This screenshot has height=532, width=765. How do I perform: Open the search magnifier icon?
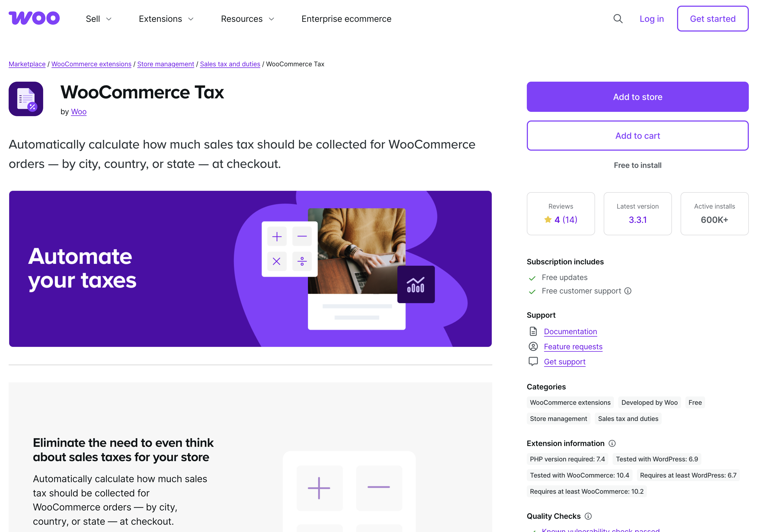618,19
